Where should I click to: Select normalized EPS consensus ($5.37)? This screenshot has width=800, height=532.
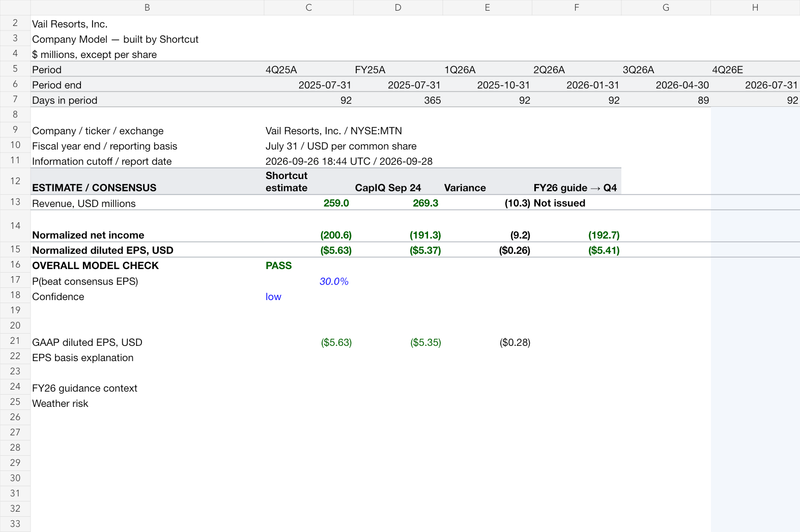(398, 250)
